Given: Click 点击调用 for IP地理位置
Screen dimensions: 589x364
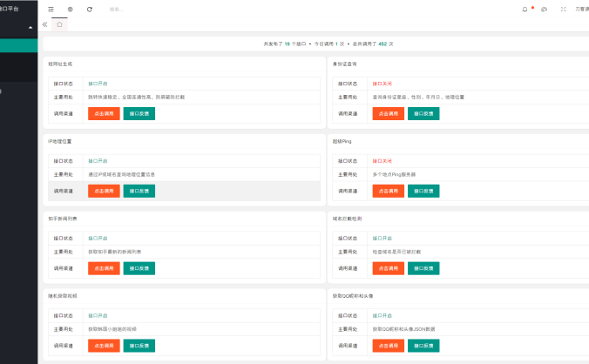Looking at the screenshot, I should pos(104,191).
